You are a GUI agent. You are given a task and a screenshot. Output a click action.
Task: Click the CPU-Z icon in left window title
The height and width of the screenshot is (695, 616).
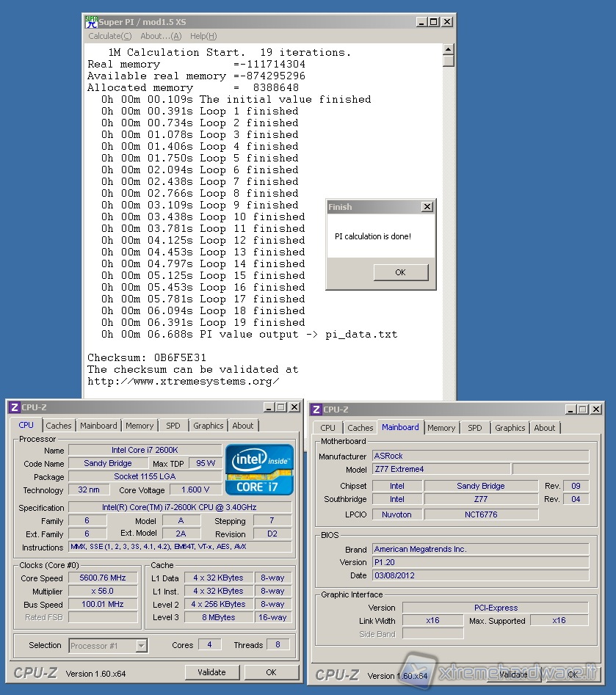pos(14,407)
